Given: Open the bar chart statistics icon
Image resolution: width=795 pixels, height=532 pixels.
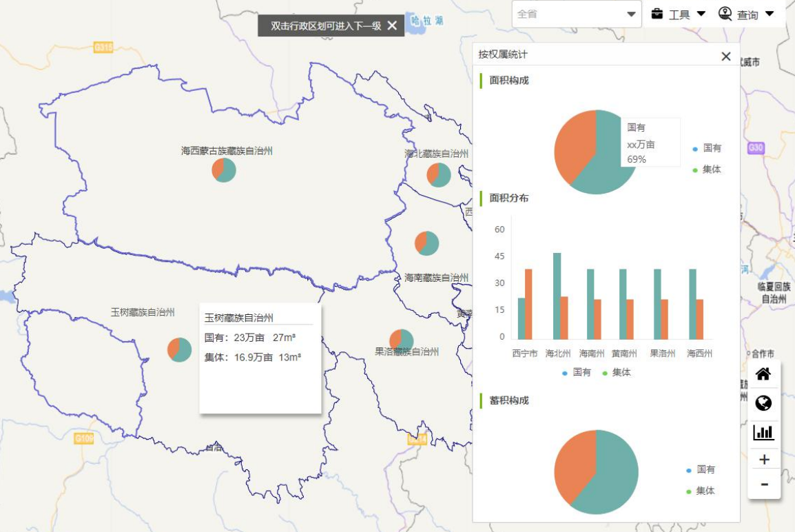Looking at the screenshot, I should [x=763, y=432].
